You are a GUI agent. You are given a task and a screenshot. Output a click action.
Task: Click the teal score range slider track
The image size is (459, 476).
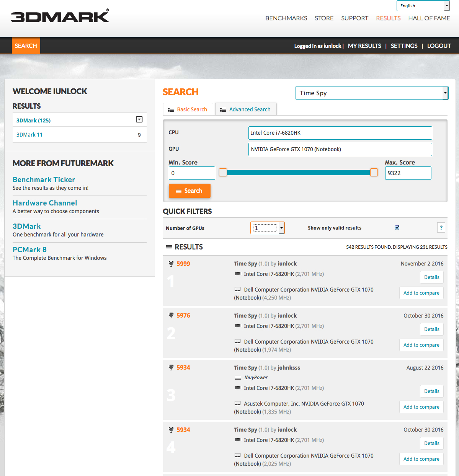click(x=299, y=173)
